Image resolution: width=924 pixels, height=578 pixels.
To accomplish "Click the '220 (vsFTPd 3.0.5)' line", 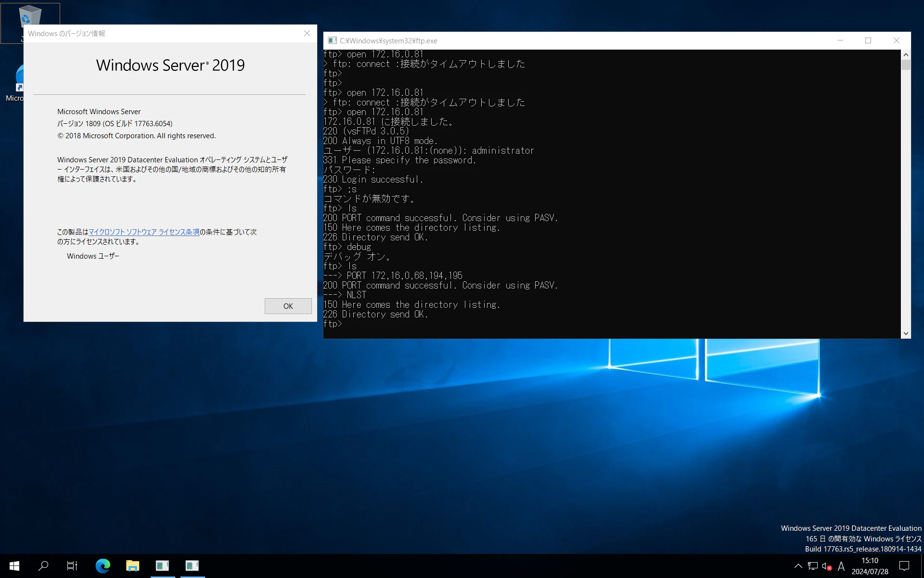I will click(x=366, y=131).
